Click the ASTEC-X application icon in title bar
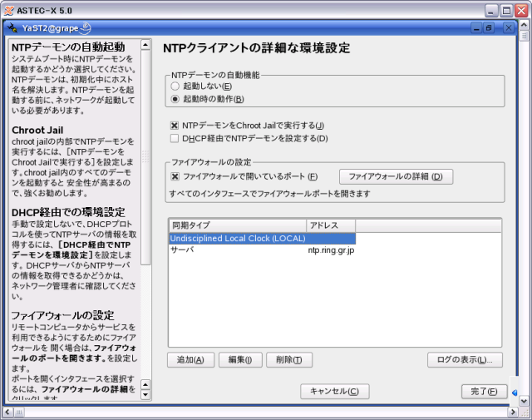532x420 pixels. click(x=9, y=11)
